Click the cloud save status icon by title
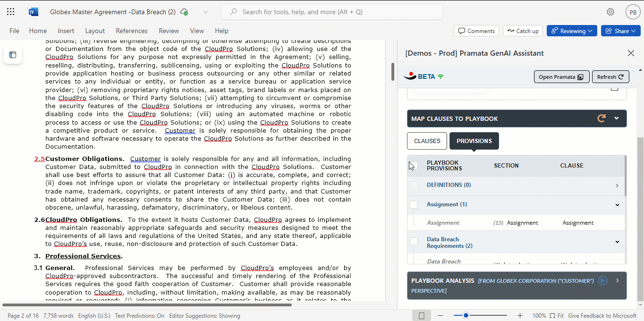The image size is (644, 321). click(x=184, y=12)
